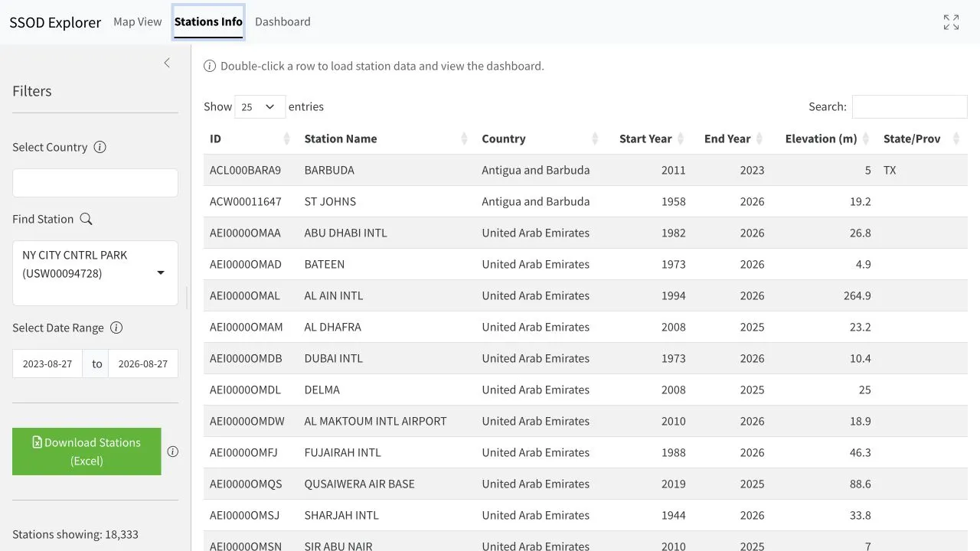Click start year 1958 cell

(x=674, y=201)
